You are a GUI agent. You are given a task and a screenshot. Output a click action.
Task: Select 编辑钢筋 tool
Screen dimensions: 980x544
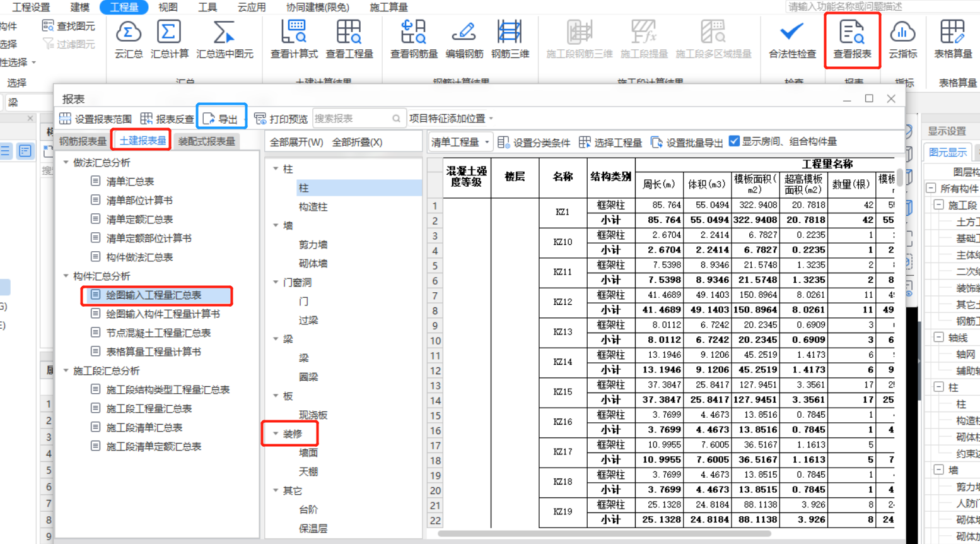point(464,40)
